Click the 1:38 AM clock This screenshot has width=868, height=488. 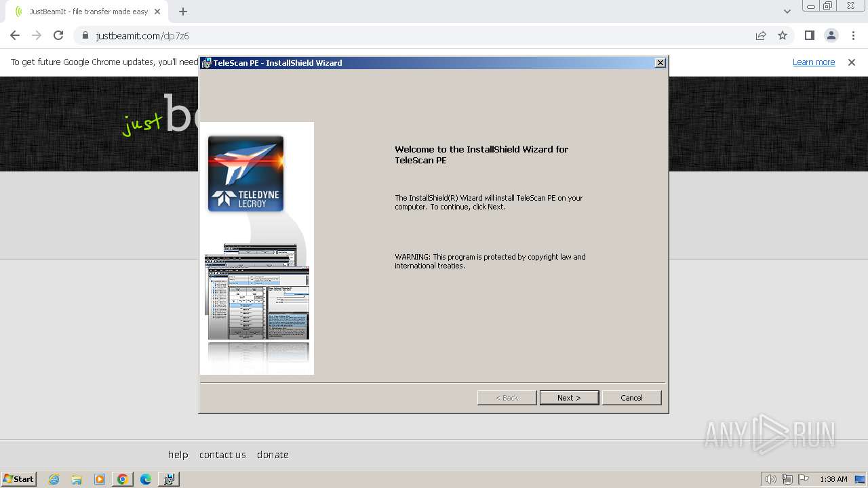pos(833,479)
